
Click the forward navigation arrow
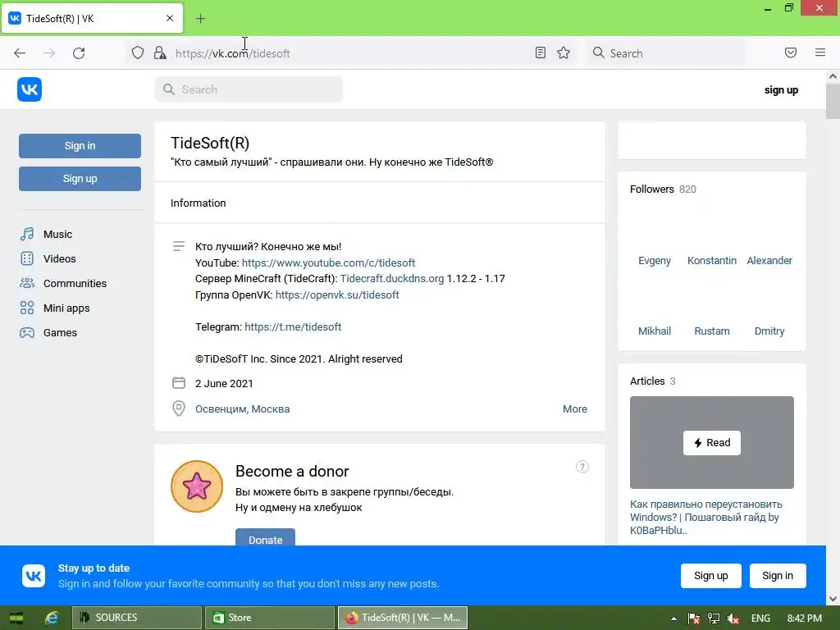(x=49, y=53)
